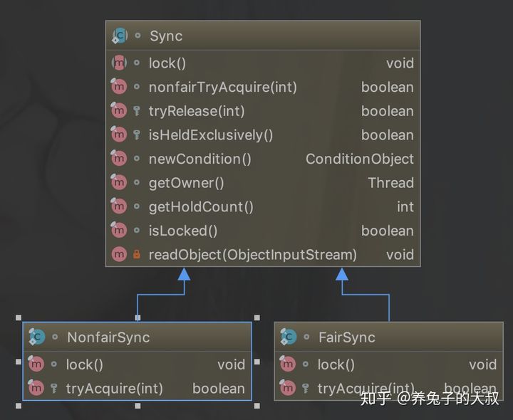The height and width of the screenshot is (420, 513).
Task: Select the readObject(ObjectInputStream) method name
Action: point(252,255)
